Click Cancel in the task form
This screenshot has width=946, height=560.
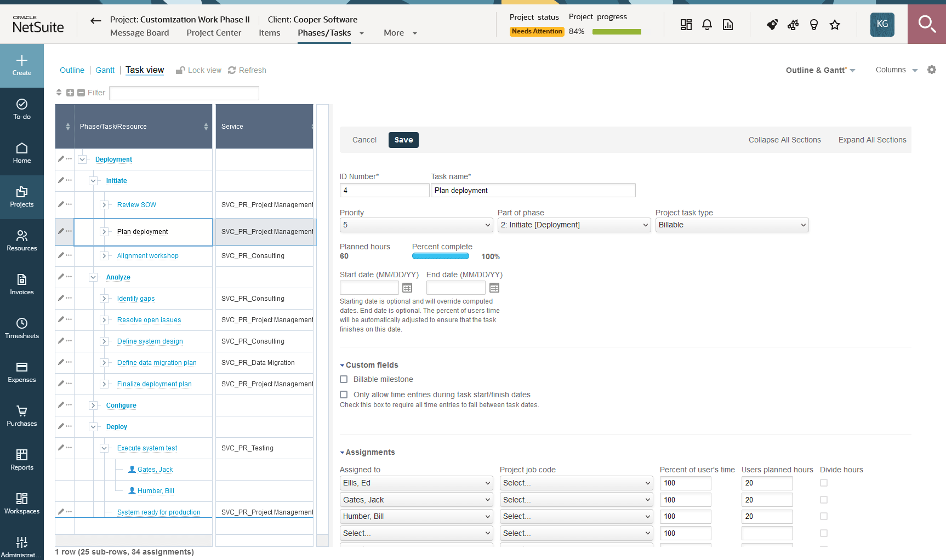(x=364, y=140)
